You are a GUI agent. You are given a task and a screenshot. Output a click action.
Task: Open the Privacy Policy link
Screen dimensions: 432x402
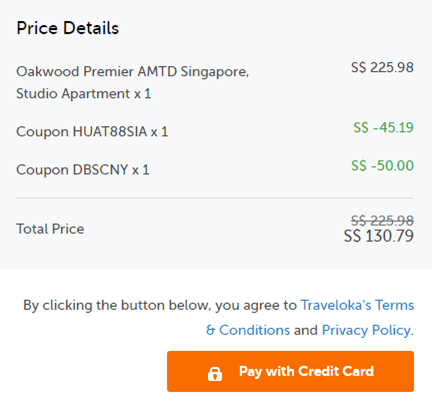(x=366, y=330)
